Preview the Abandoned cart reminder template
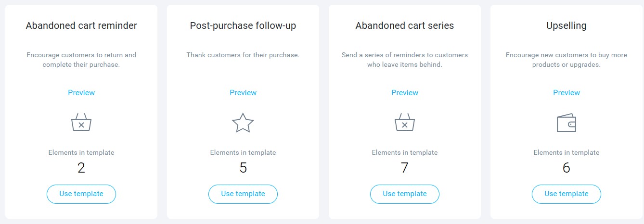This screenshot has height=224, width=644. (x=81, y=93)
